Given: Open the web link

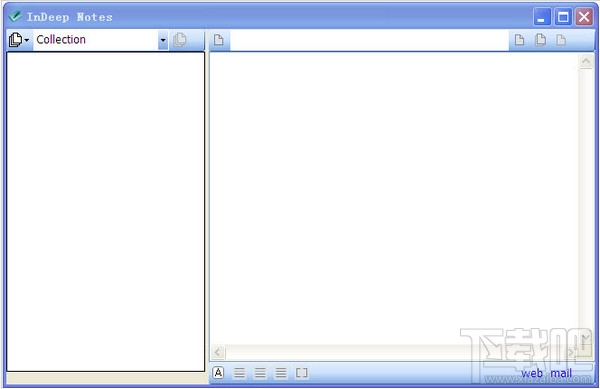Looking at the screenshot, I should click(x=532, y=373).
